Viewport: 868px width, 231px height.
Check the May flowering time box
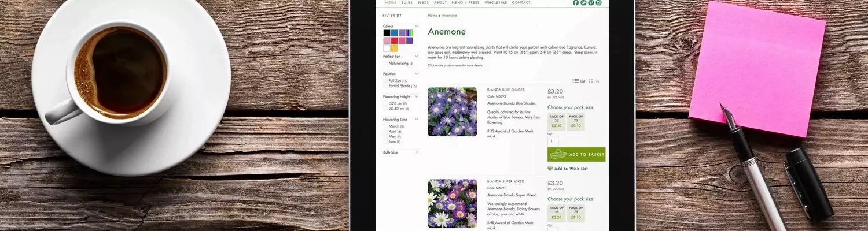[385, 136]
